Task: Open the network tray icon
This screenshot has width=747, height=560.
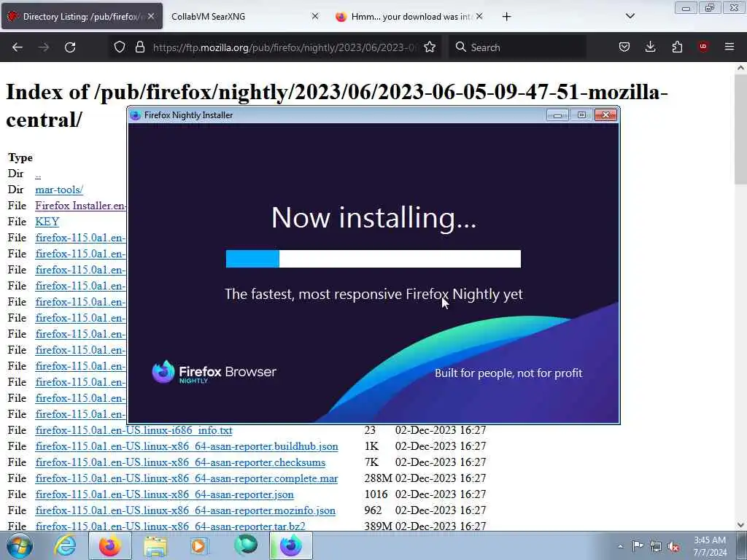Action: pos(656,546)
